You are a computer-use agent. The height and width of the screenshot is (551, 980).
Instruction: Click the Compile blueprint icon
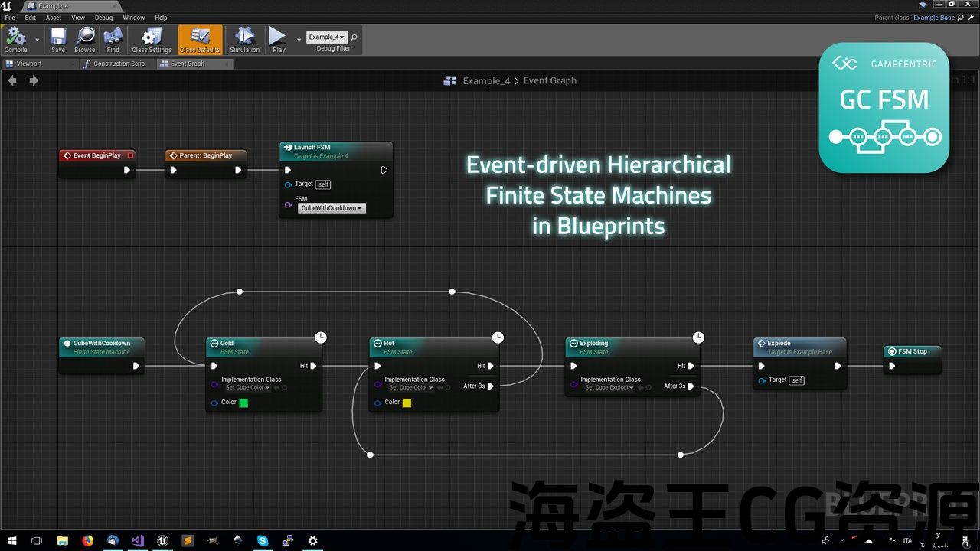[15, 37]
